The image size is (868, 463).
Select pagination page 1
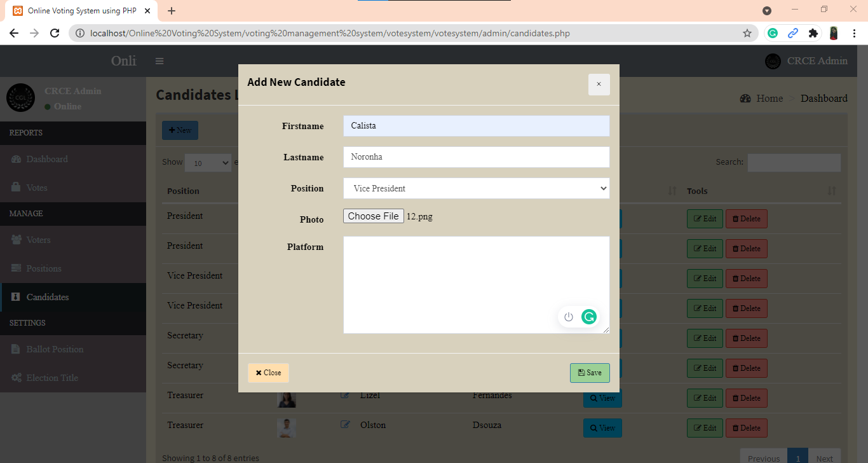(x=798, y=458)
